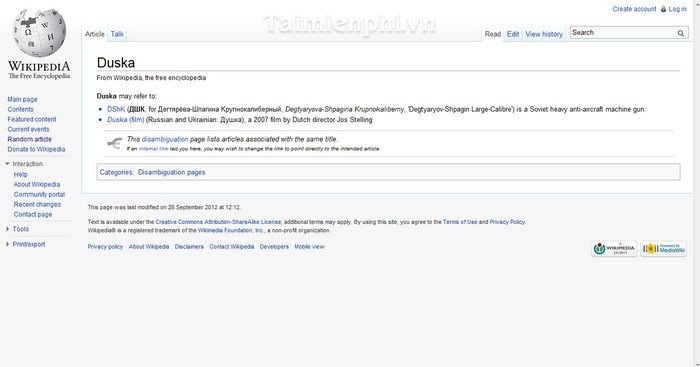This screenshot has height=367, width=700.
Task: Click the disambiguation link in notice
Action: pyautogui.click(x=165, y=139)
